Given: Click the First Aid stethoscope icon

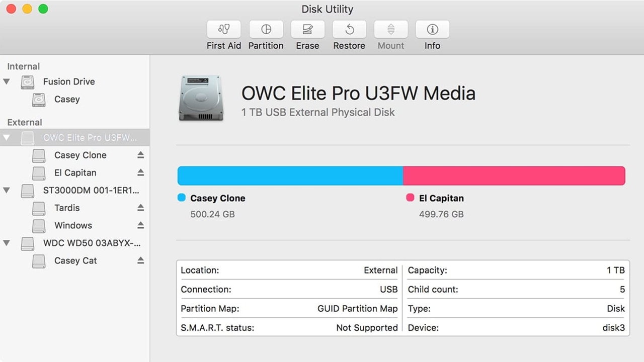Looking at the screenshot, I should 224,30.
